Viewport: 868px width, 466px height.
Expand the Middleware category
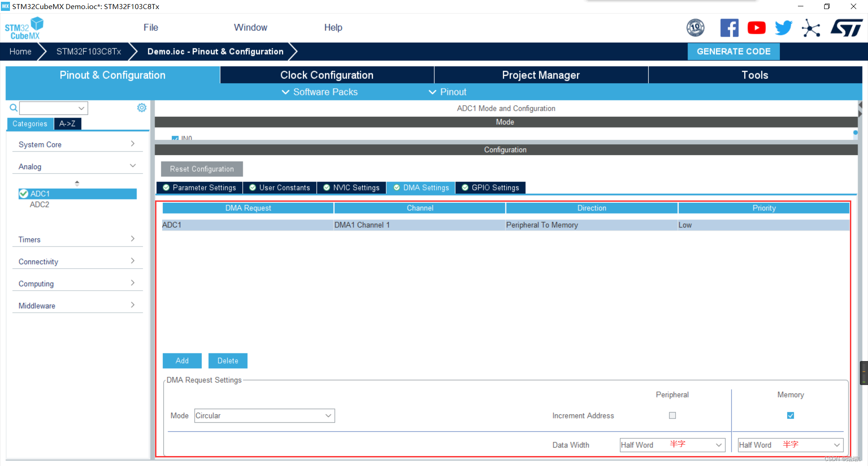click(x=77, y=306)
